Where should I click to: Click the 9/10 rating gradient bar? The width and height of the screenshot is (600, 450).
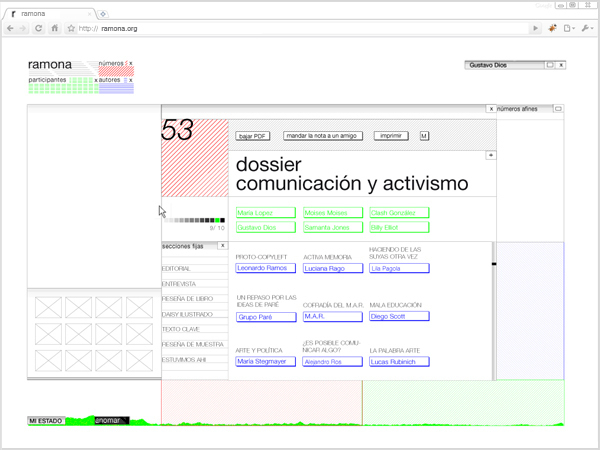click(195, 220)
